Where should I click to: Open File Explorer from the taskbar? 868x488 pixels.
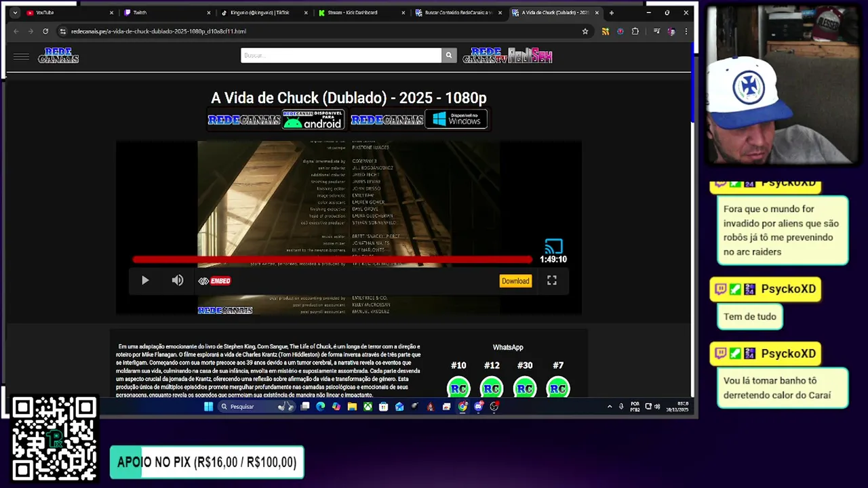(x=352, y=407)
